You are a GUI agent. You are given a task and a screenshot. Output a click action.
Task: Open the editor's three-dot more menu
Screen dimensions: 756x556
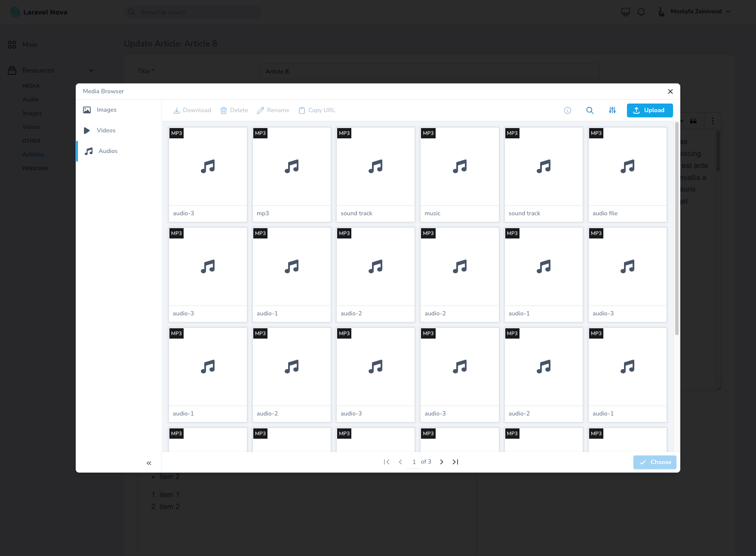click(x=713, y=121)
